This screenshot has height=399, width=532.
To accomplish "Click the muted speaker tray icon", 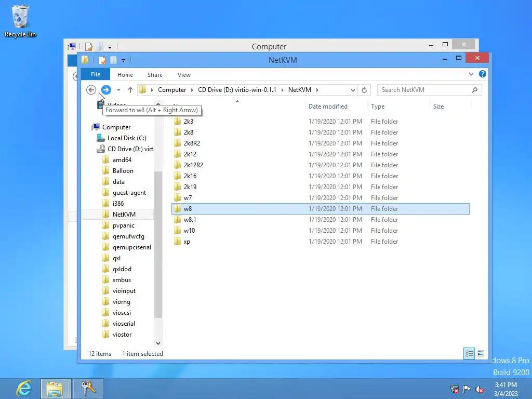I will 480,389.
